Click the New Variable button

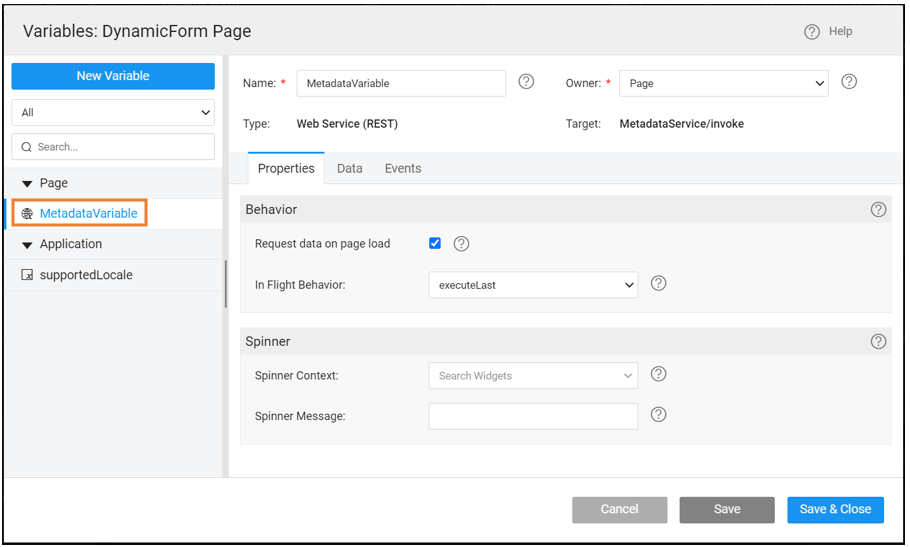point(113,76)
